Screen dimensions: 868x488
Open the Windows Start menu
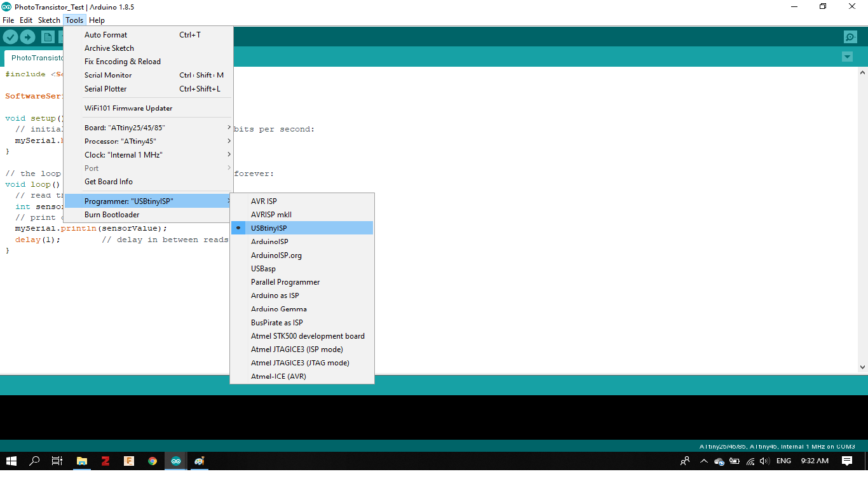click(x=11, y=461)
